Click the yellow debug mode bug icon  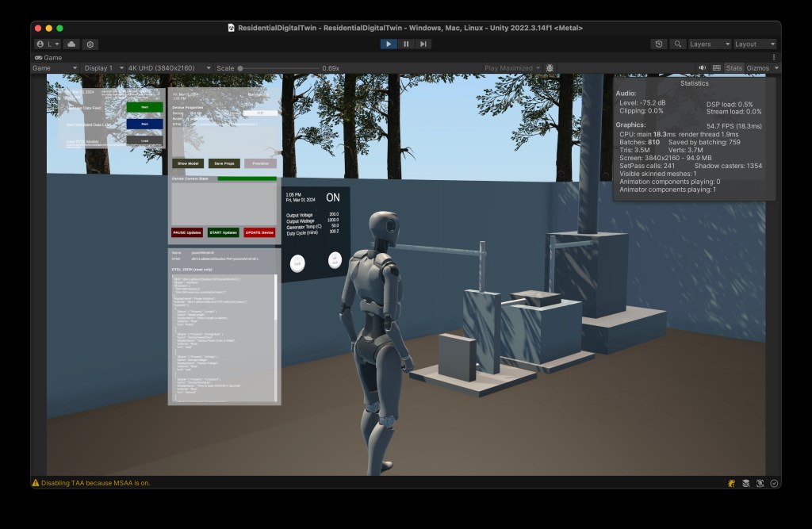[730, 483]
